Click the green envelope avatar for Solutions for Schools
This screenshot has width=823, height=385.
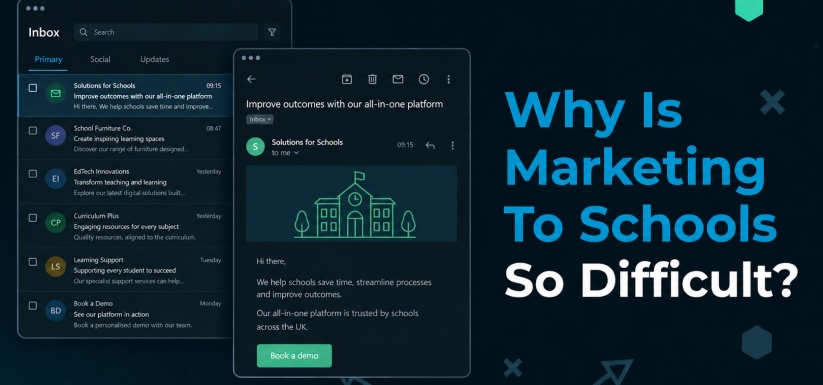(56, 93)
